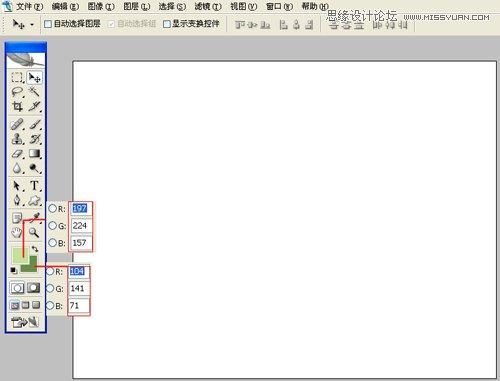Click the feather Adobe Online toolbox header

tap(26, 60)
